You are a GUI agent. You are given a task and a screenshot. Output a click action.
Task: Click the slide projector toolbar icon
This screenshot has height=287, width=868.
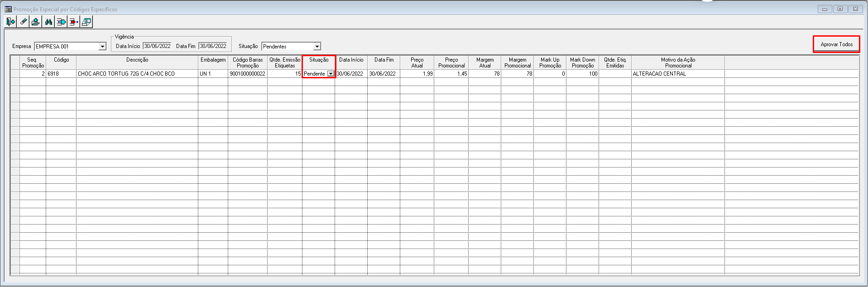(86, 21)
